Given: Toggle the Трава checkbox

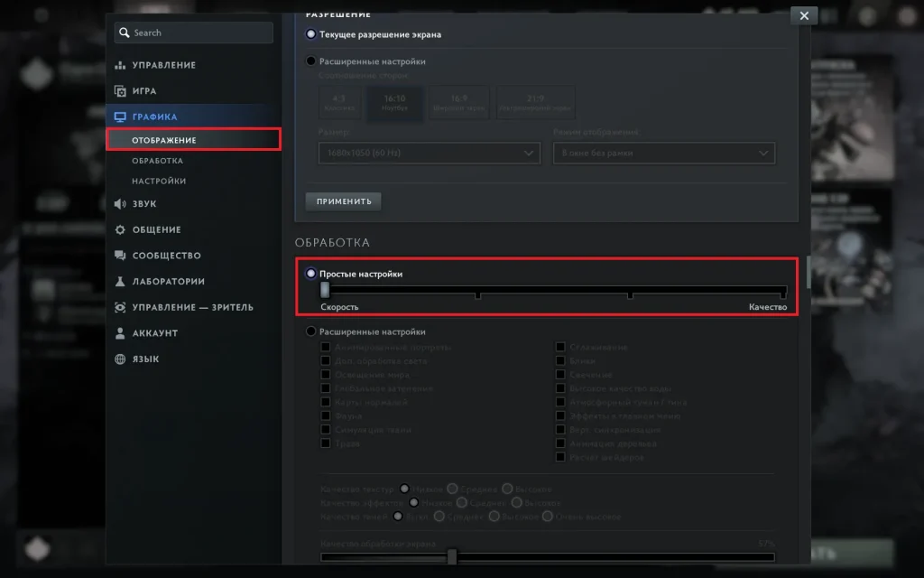Looking at the screenshot, I should [x=325, y=443].
